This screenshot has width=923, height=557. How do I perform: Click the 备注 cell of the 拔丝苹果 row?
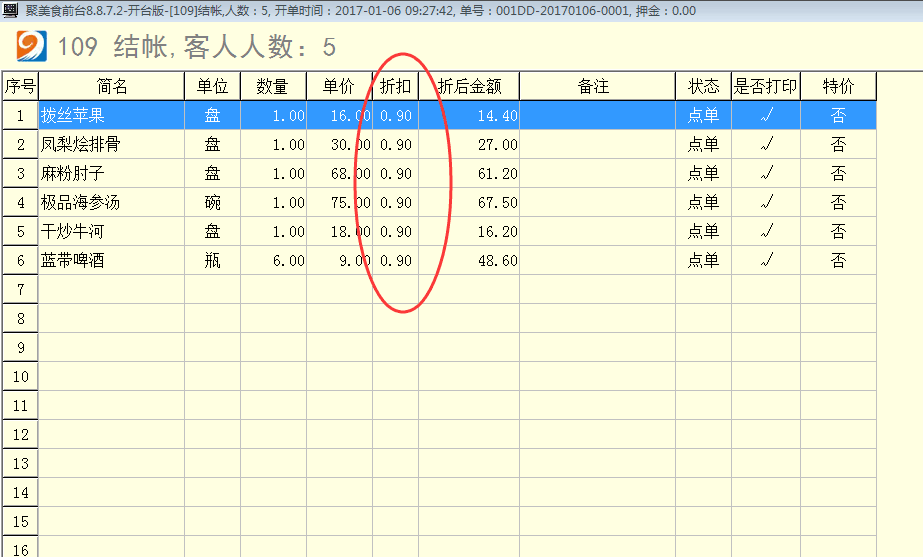[597, 115]
